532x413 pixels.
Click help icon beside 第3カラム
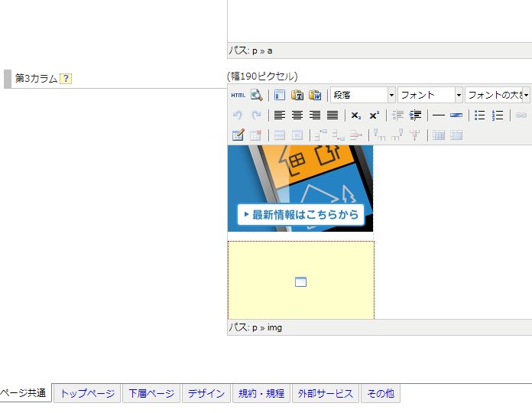66,79
